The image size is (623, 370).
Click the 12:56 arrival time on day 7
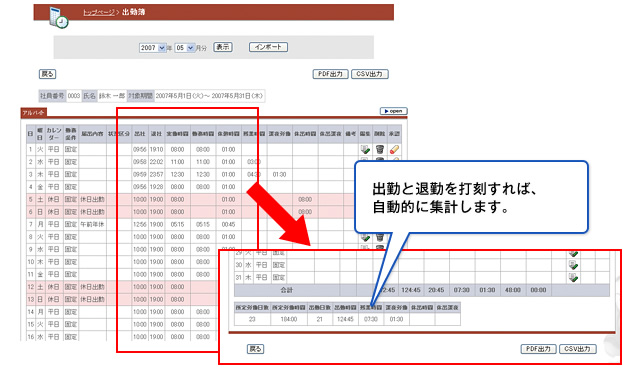[140, 225]
